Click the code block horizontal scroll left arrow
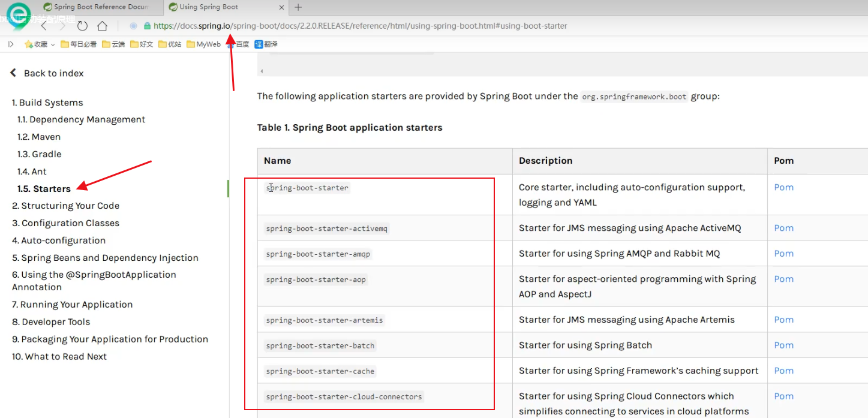868x418 pixels. pyautogui.click(x=261, y=71)
